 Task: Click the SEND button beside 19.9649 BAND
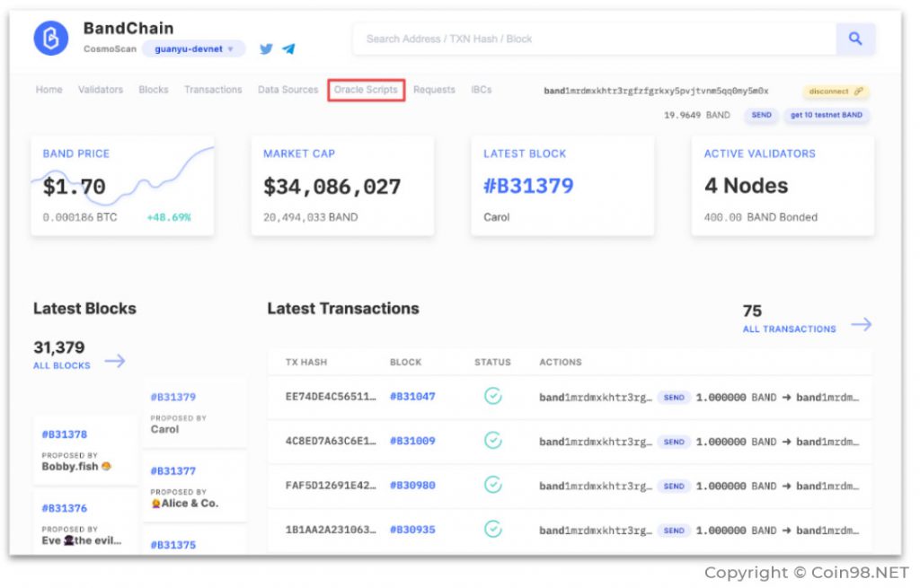click(762, 115)
